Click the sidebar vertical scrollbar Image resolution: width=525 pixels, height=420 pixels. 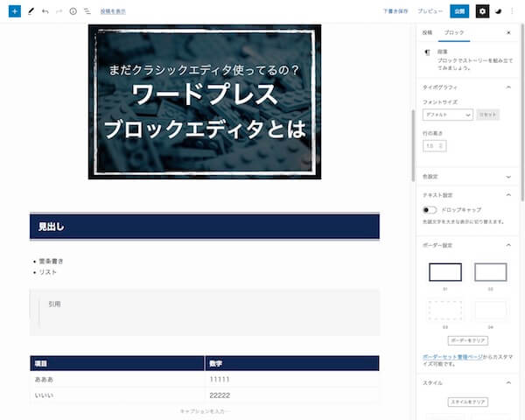[x=522, y=112]
